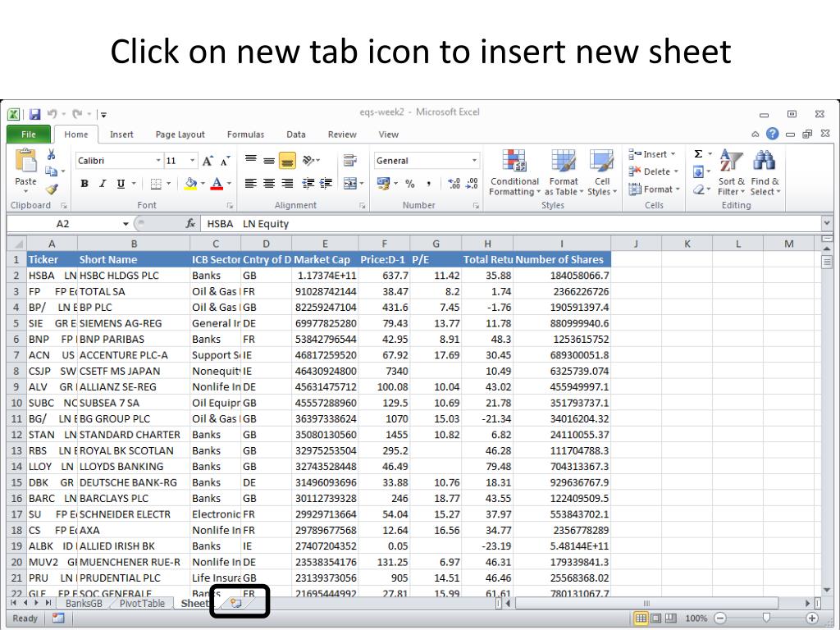This screenshot has width=840, height=630.
Task: Click the Zoom In plus button
Action: tap(812, 619)
